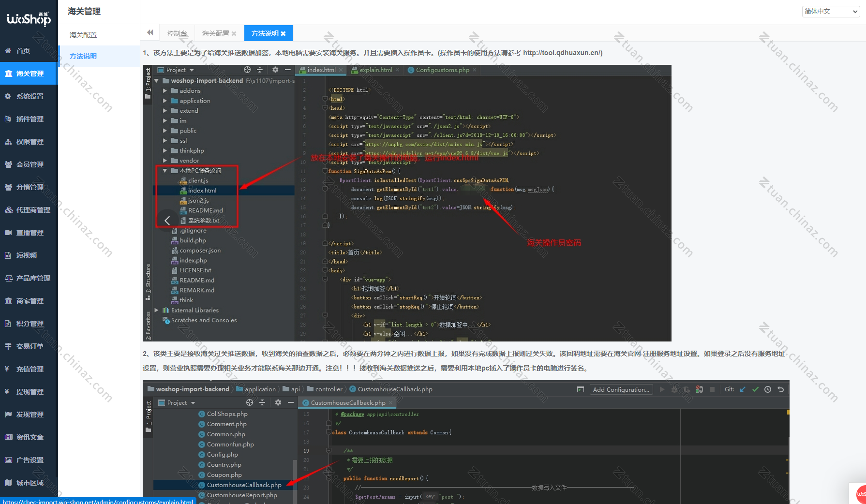
Task: Open 商家管理 institution icon
Action: point(8,301)
